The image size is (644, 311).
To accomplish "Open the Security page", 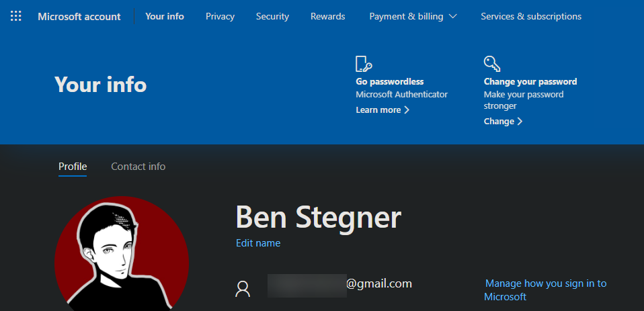I will coord(272,16).
